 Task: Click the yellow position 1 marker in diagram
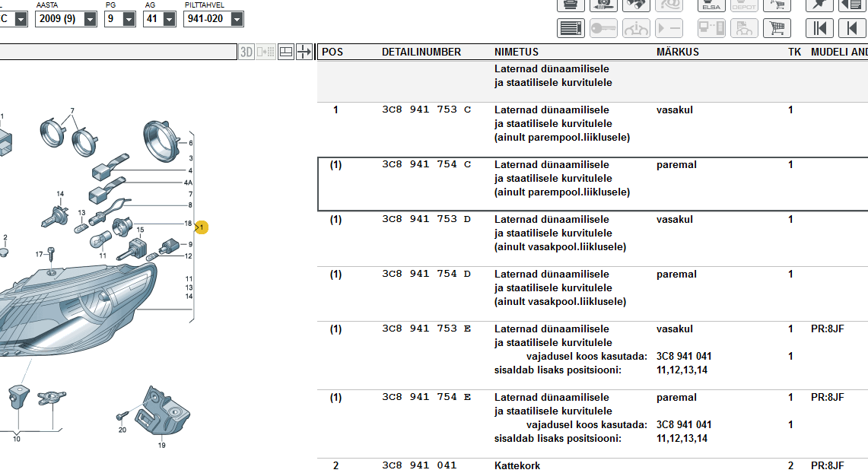(201, 227)
